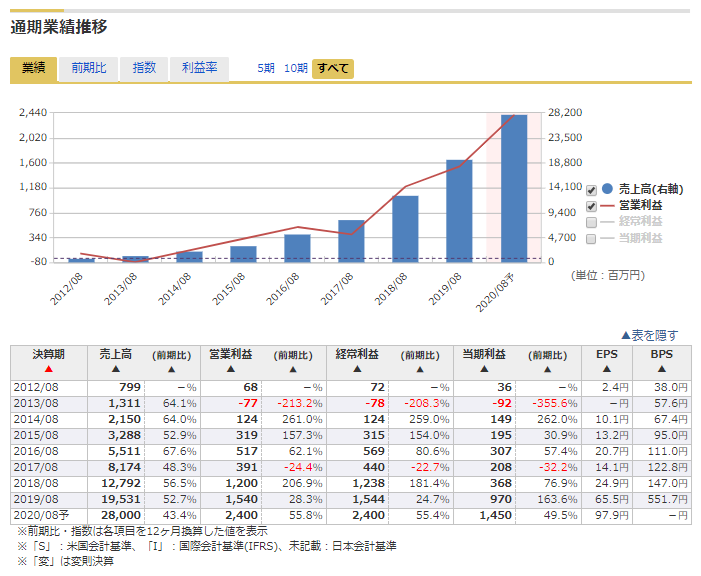
Task: Sort by 営業利益 column arrow
Action: (x=230, y=369)
